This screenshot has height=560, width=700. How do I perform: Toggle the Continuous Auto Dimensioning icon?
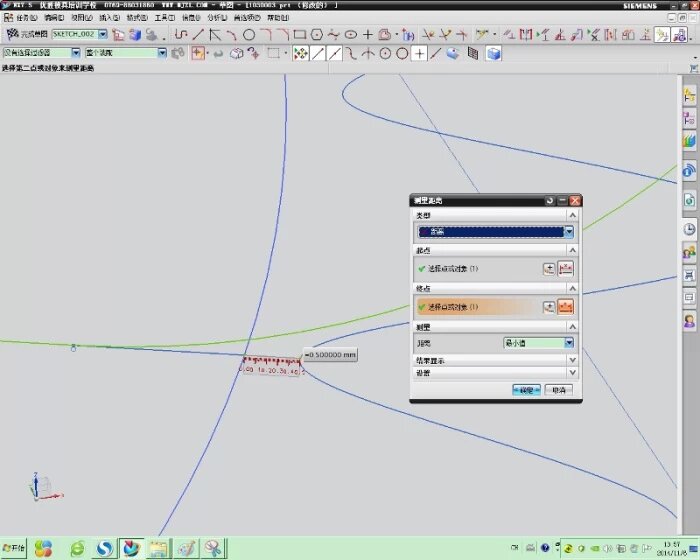(679, 34)
